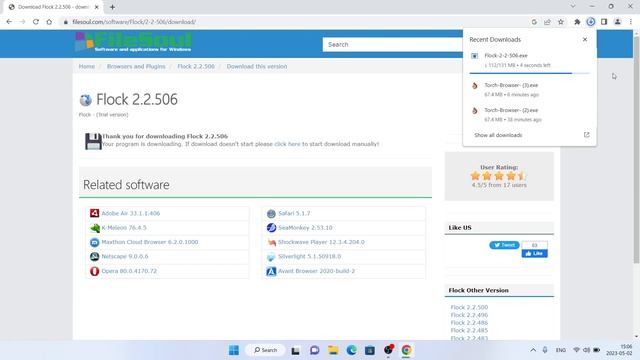Screen dimensions: 640x360
Task: Click the Opera red icon
Action: pos(94,271)
